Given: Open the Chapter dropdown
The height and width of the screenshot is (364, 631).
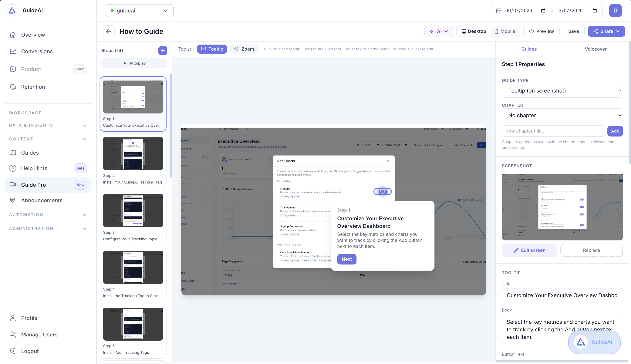Looking at the screenshot, I should (x=562, y=115).
